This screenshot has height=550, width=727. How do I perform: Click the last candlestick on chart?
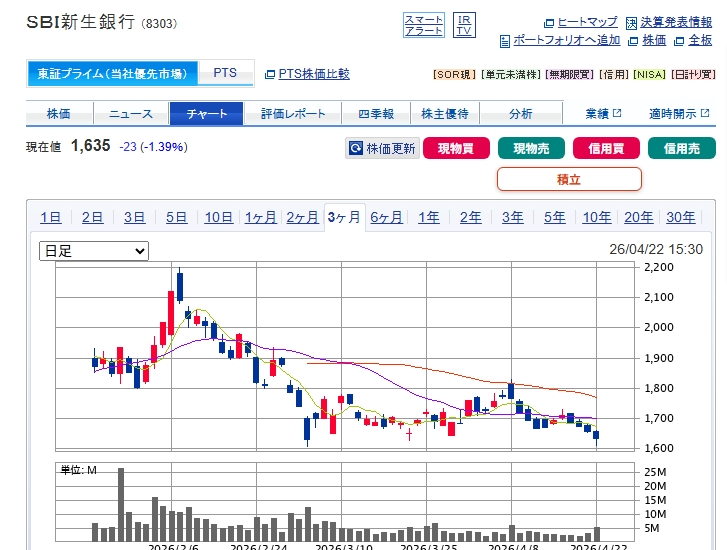[x=596, y=433]
